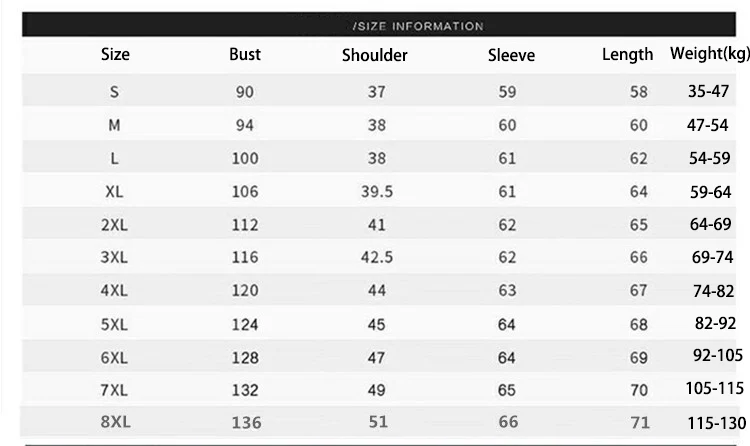This screenshot has width=750, height=446.
Task: Select the weight range 35-47
Action: click(x=711, y=92)
